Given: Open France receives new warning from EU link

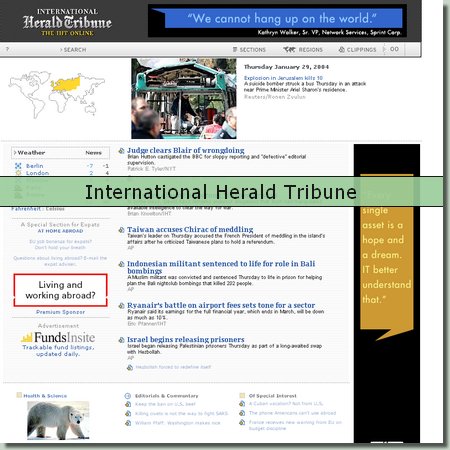Looking at the screenshot, I should [295, 425].
